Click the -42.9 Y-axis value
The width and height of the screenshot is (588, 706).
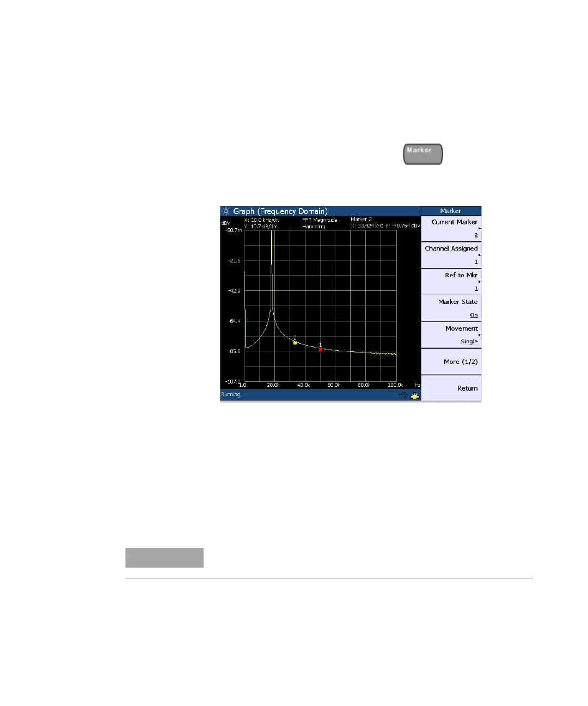tap(235, 291)
